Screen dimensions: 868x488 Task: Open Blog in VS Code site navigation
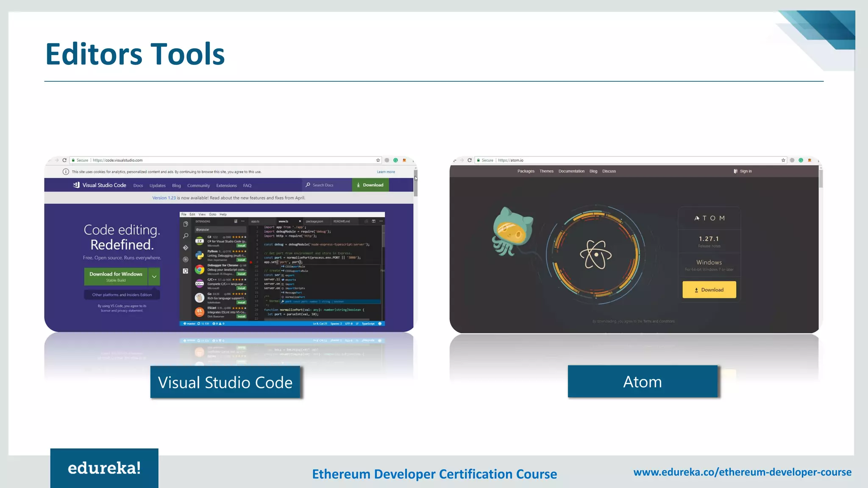click(x=176, y=186)
